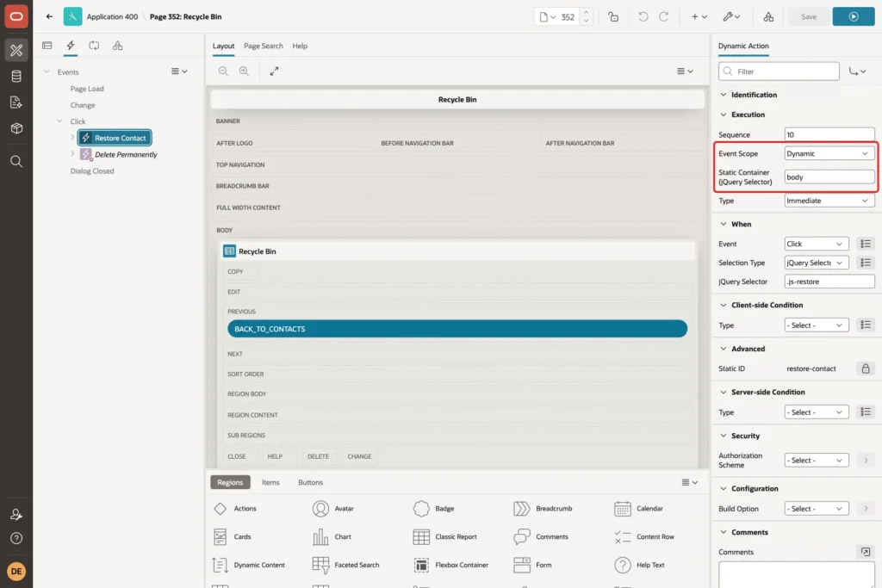Screen dimensions: 882x588
Task: Click the property Filter search field
Action: pyautogui.click(x=779, y=71)
